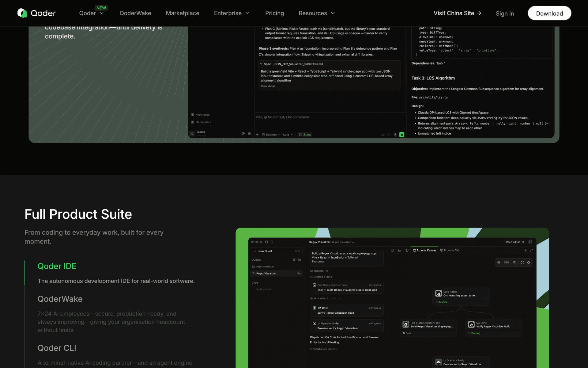The image size is (588, 368).
Task: Click the microphone icon in the chat input
Action: pos(395,135)
